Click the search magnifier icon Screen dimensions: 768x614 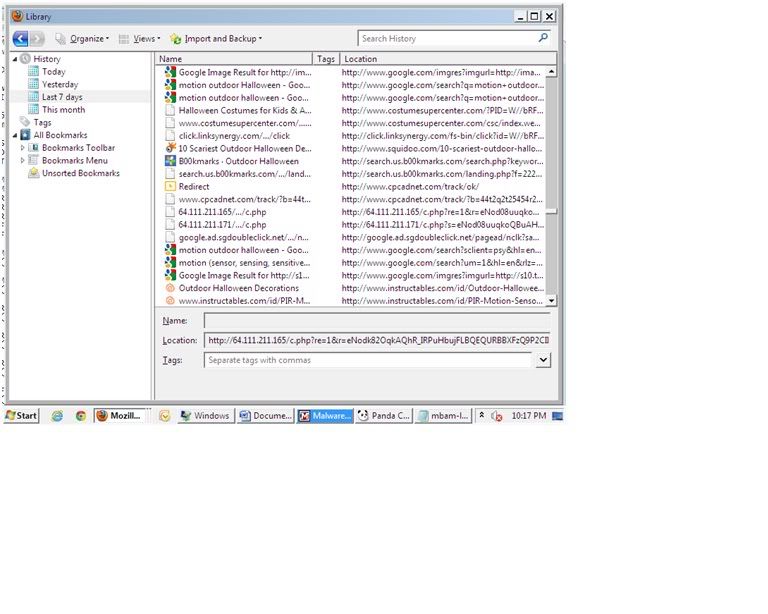pos(543,38)
